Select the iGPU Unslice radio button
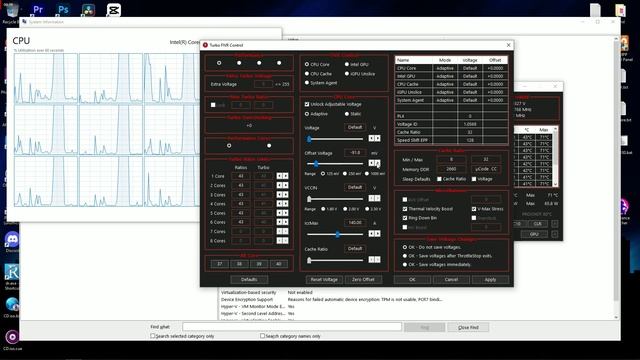Image resolution: width=640 pixels, height=360 pixels. coord(347,74)
